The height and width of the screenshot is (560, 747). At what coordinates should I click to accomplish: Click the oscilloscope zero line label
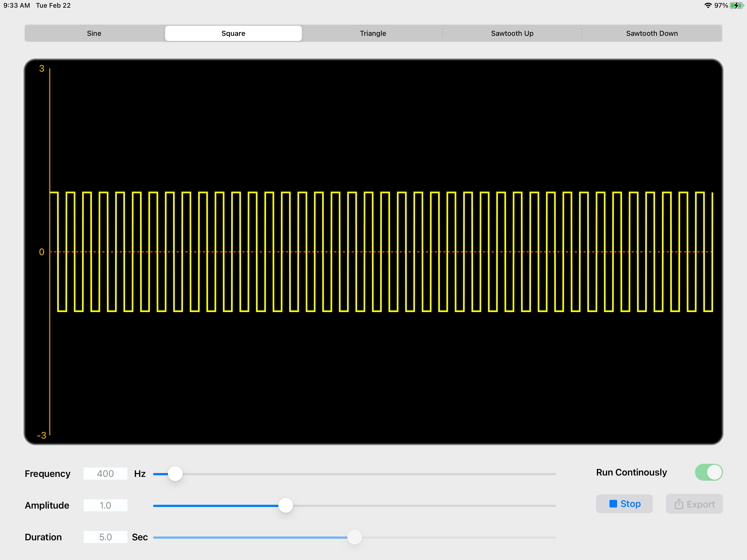[x=42, y=252]
